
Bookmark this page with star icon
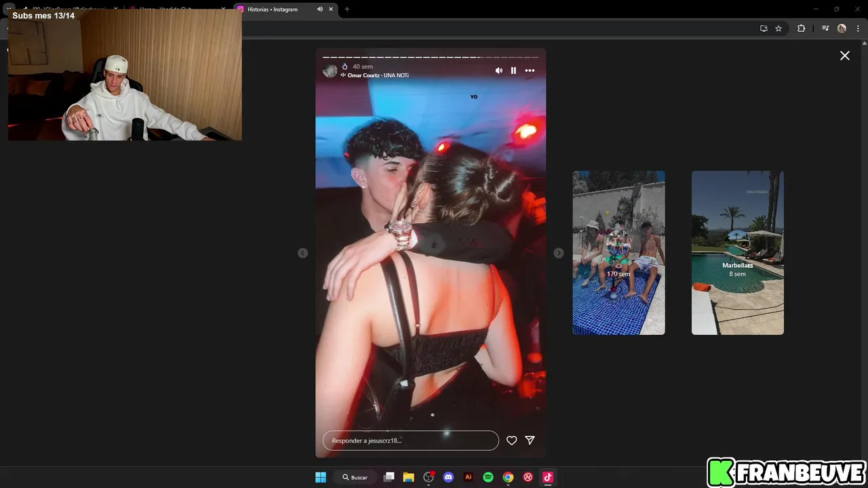[x=778, y=28]
